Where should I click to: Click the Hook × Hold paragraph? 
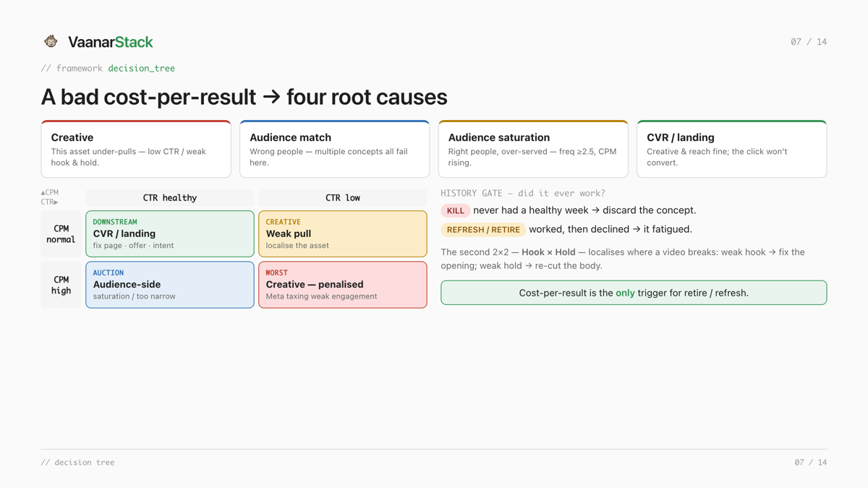point(623,259)
